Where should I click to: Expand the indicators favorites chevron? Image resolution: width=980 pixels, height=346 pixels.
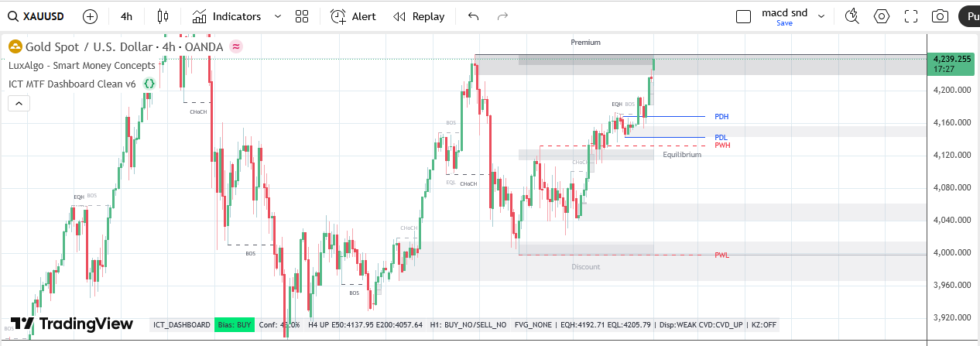[277, 16]
